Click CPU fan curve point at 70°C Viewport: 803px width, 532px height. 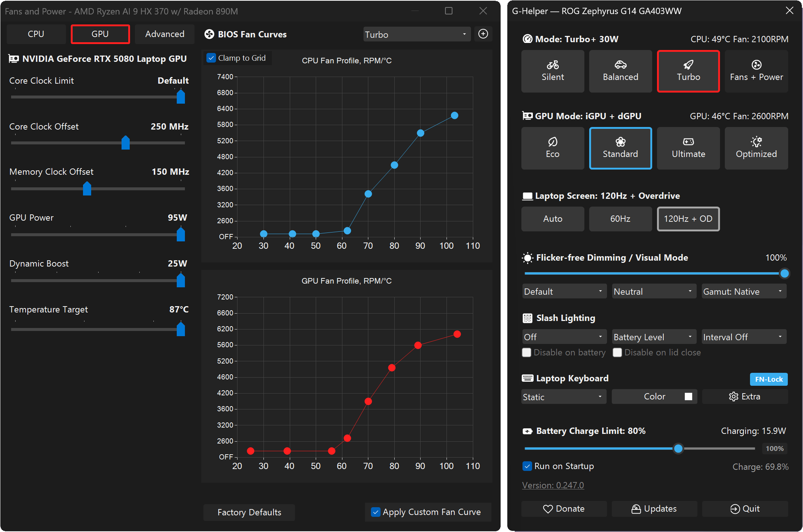368,194
